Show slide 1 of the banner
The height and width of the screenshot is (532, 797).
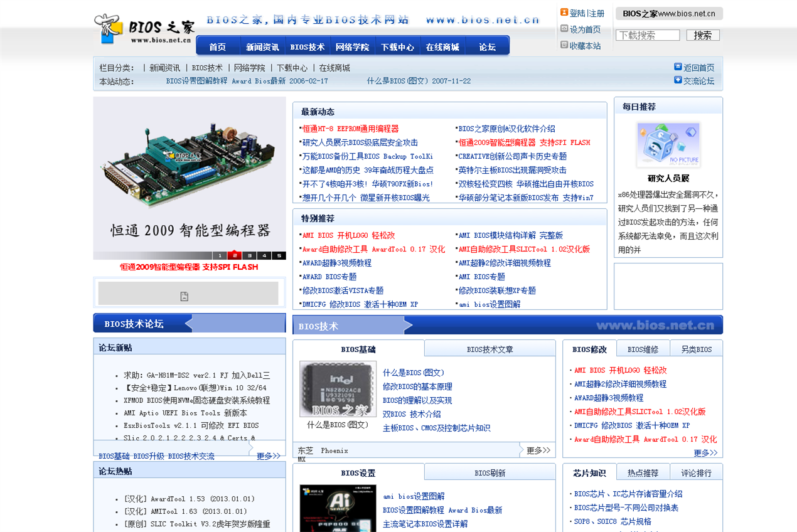pos(220,255)
